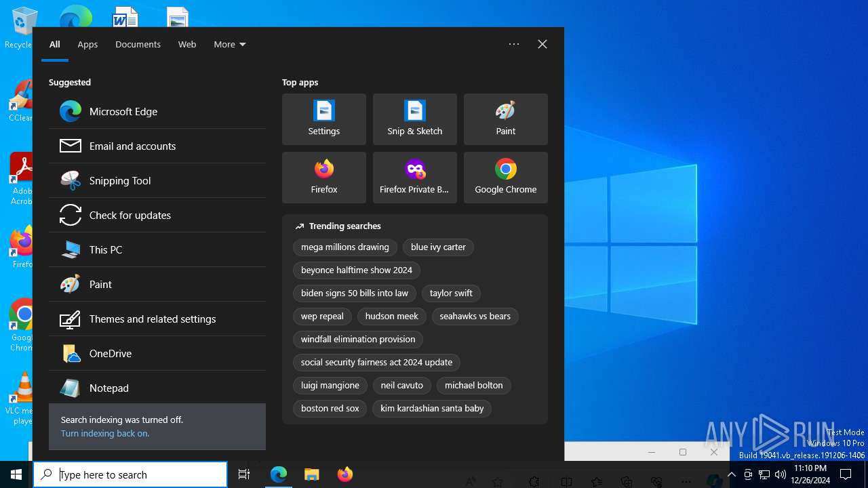The height and width of the screenshot is (488, 868).
Task: Open Firefox from the taskbar
Action: (x=345, y=474)
